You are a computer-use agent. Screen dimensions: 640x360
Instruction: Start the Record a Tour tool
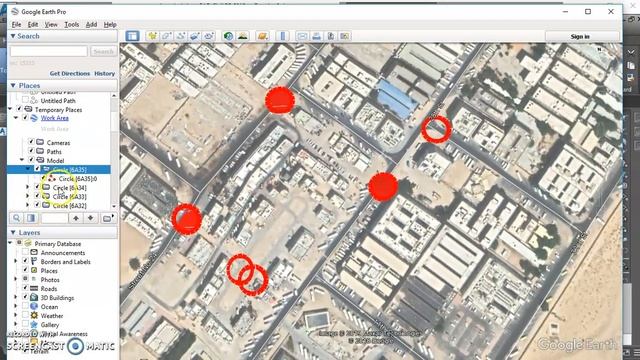(209, 36)
